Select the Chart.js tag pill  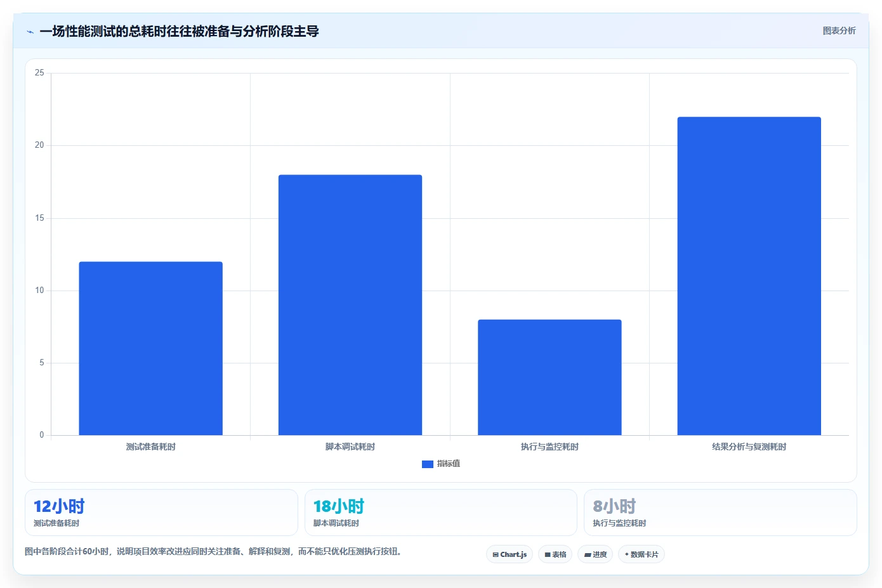pos(510,554)
